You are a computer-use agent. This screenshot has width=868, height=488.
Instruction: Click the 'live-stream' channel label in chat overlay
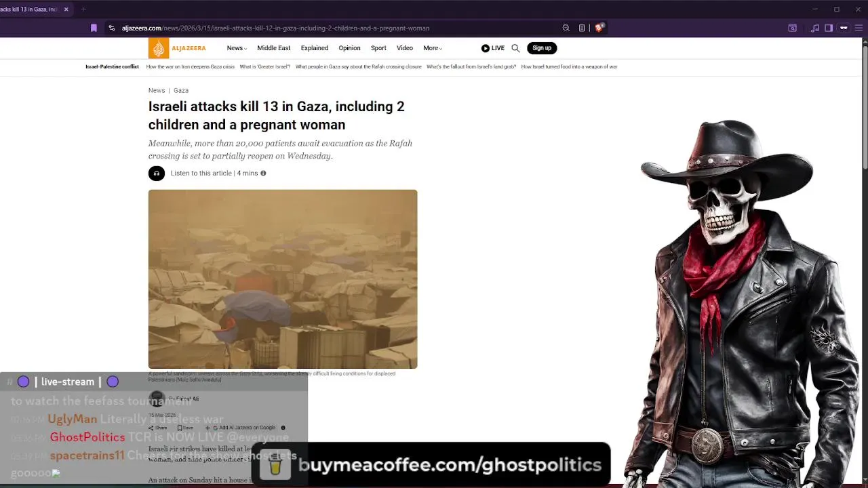point(68,382)
